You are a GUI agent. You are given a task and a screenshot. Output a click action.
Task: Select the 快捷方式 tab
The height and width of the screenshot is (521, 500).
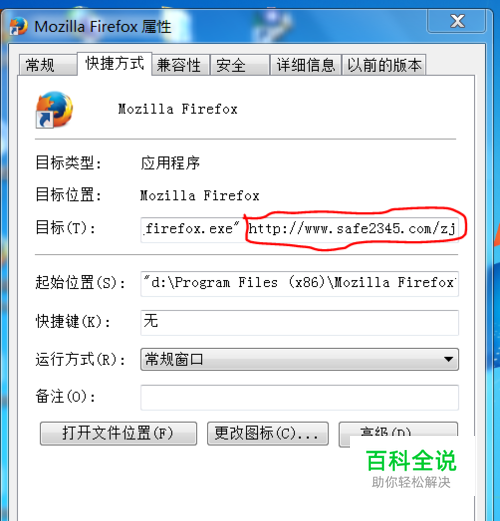pos(115,63)
